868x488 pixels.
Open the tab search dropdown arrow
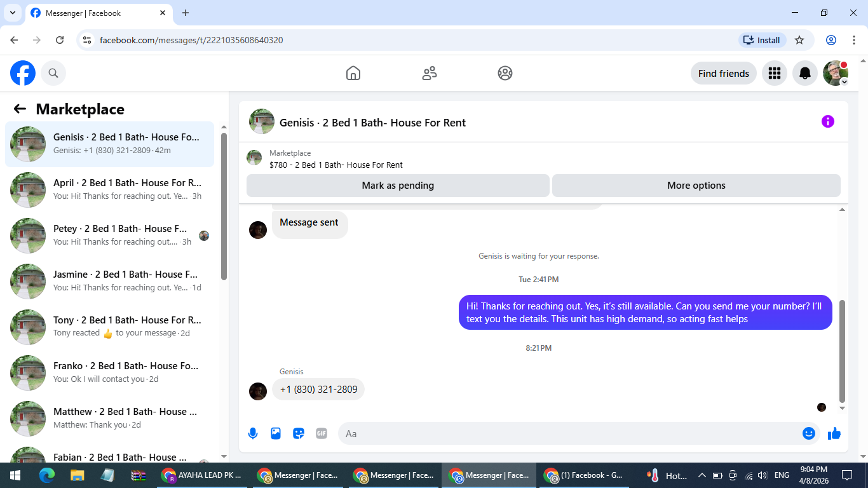pyautogui.click(x=12, y=13)
